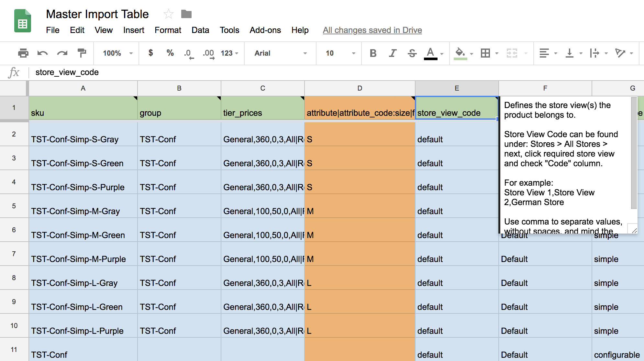Open the Add-ons menu
644x361 pixels.
(265, 30)
